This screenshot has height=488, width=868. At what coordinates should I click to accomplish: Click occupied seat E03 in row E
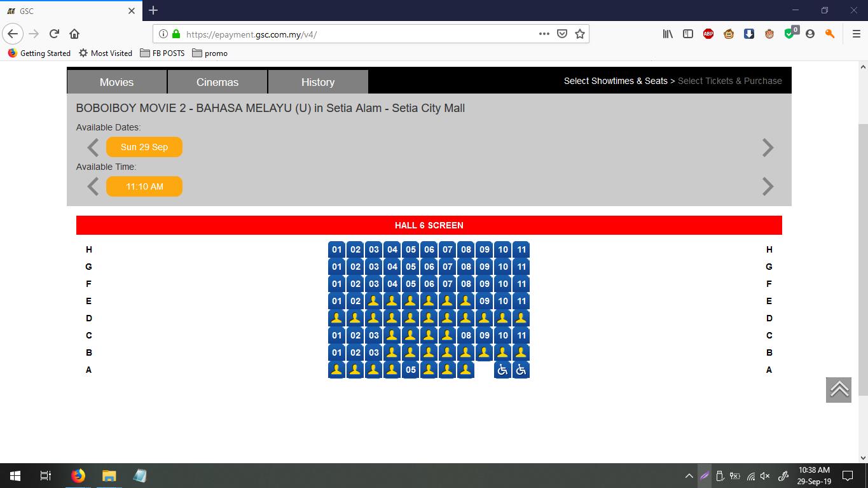click(374, 301)
